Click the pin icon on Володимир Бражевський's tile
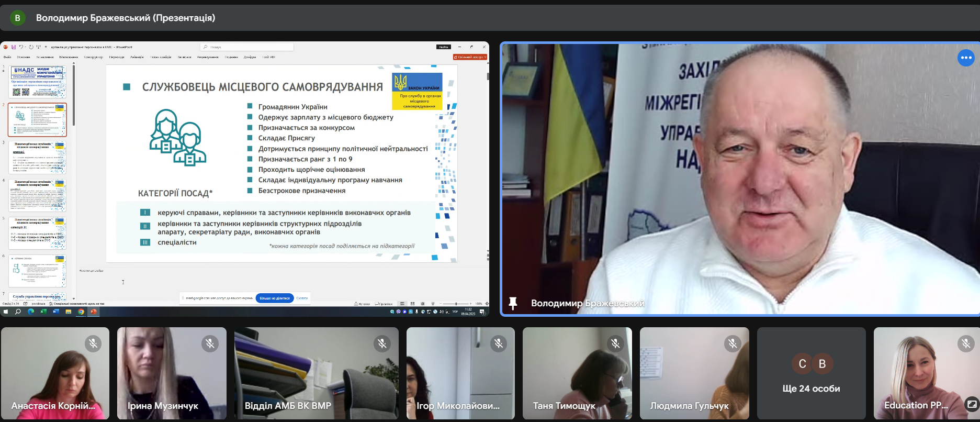Screen dimensions: 980x422 (513, 303)
